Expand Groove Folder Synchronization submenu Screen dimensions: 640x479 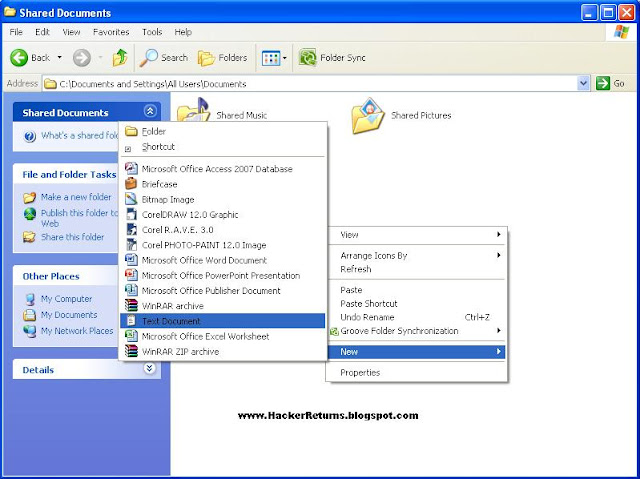tap(417, 331)
